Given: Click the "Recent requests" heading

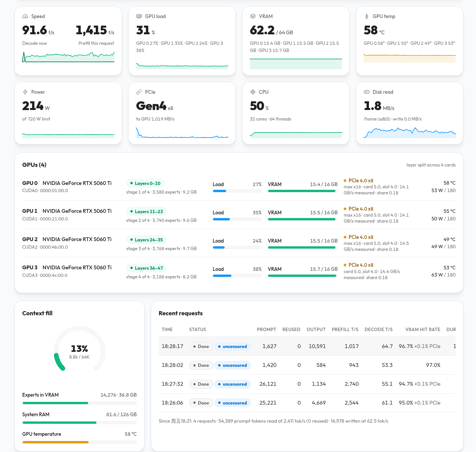Looking at the screenshot, I should [x=181, y=313].
